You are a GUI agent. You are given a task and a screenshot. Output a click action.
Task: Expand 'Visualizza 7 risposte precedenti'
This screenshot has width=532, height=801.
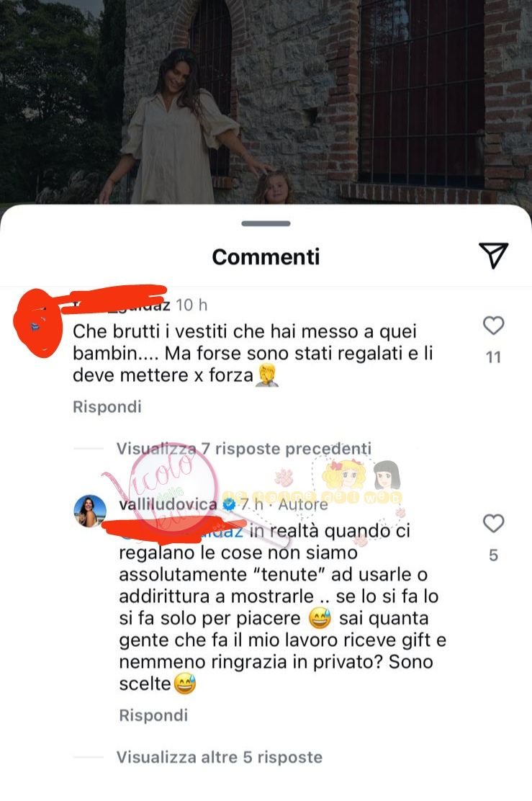click(x=243, y=449)
